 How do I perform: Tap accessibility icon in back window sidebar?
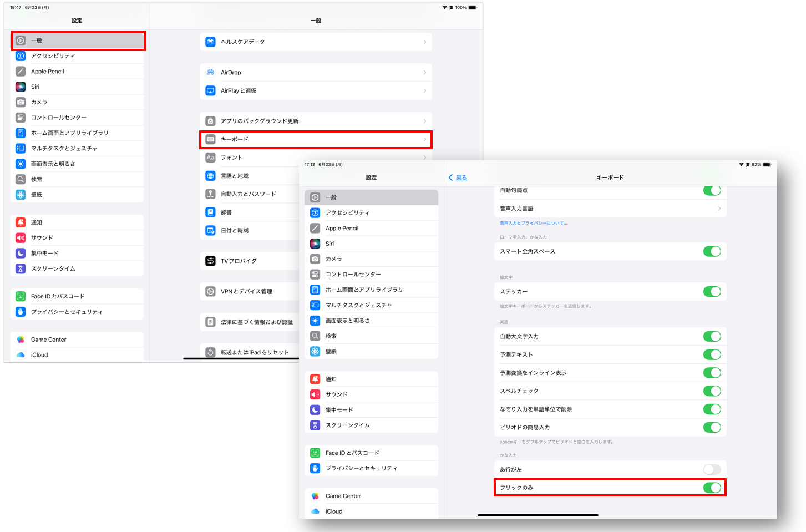pyautogui.click(x=21, y=56)
